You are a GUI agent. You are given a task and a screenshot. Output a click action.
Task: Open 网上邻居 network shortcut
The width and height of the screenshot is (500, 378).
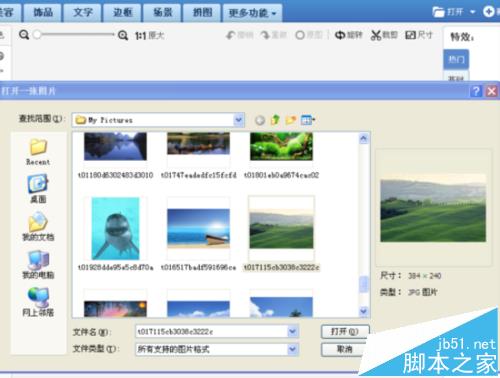pos(38,302)
